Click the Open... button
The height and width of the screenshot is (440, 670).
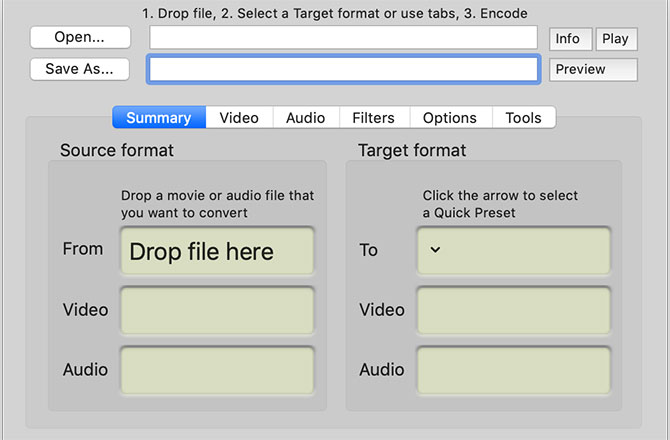point(80,37)
